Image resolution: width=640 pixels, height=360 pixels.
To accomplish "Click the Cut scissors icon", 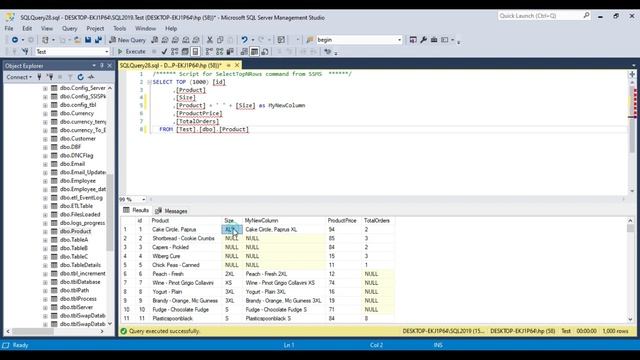I will pyautogui.click(x=209, y=40).
